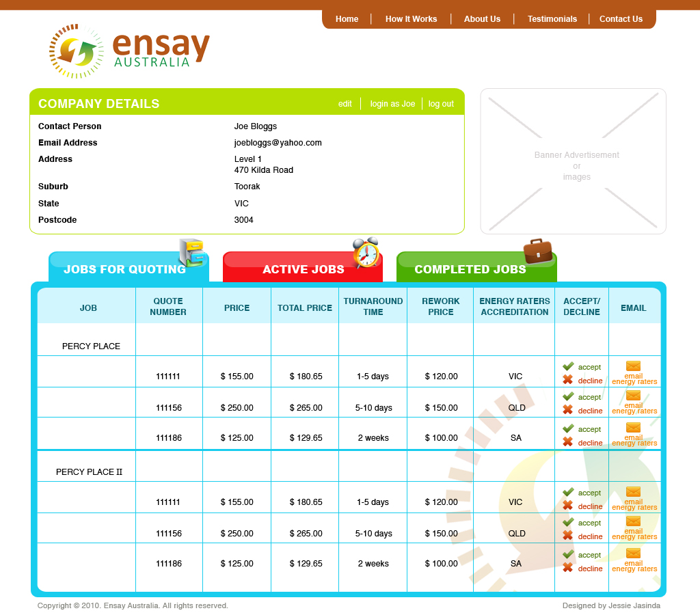Click red X for Percy Place quote 111156
The height and width of the screenshot is (615, 700).
click(x=568, y=410)
